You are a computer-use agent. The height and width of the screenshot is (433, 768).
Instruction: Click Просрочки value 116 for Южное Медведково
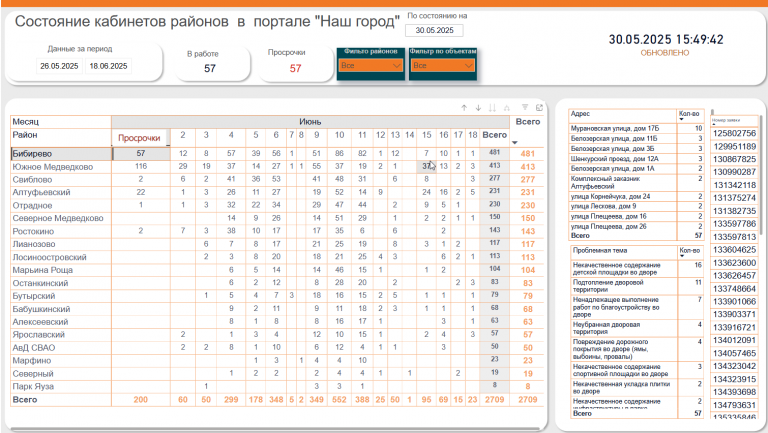pyautogui.click(x=141, y=167)
